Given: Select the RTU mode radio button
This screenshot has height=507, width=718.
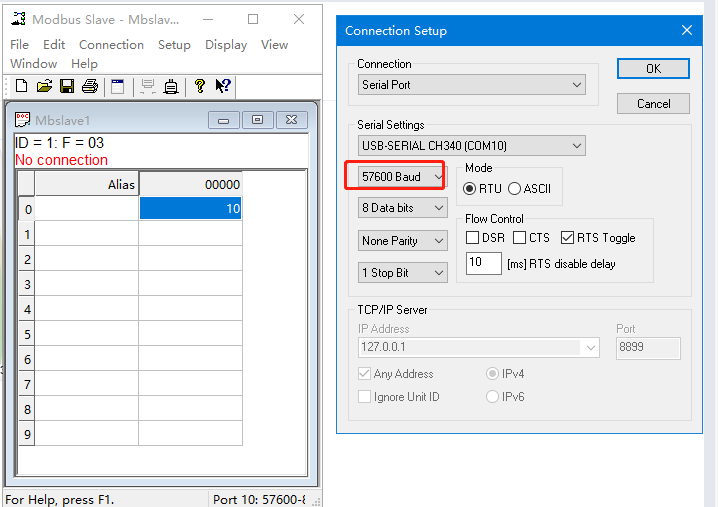Looking at the screenshot, I should [x=470, y=189].
